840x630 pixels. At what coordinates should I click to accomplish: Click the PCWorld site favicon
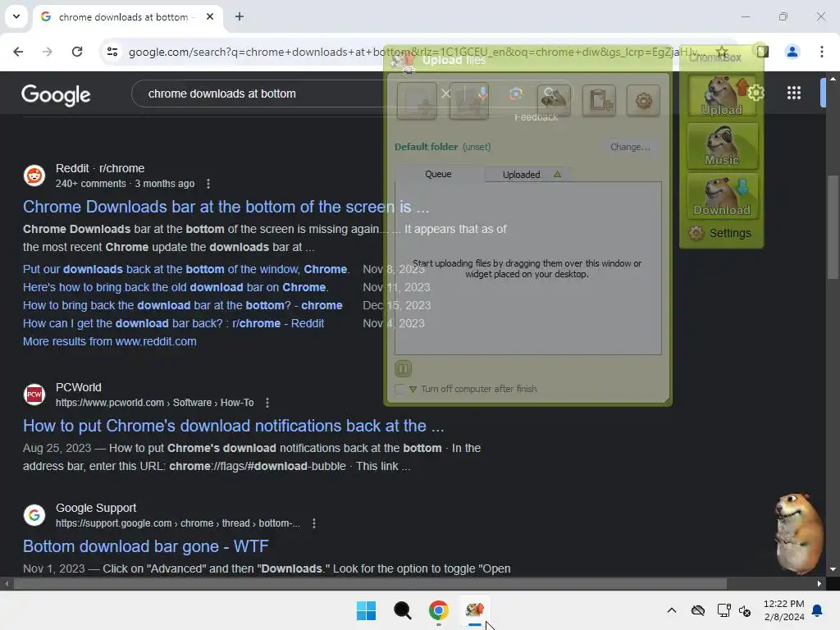coord(34,395)
